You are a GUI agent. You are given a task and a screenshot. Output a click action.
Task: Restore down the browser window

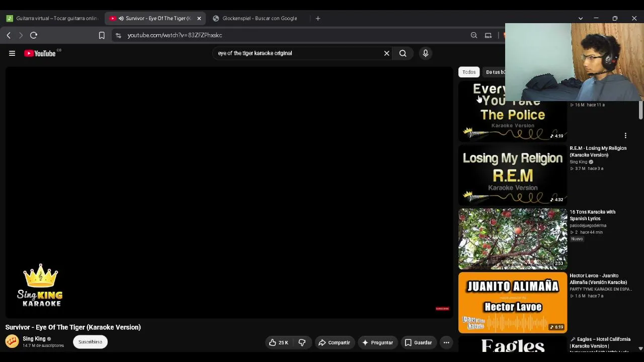[x=615, y=19]
